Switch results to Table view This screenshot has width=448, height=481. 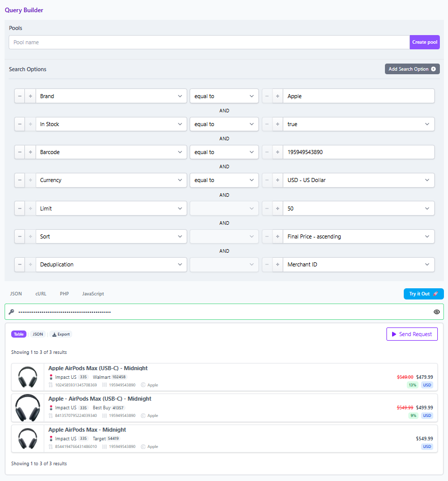click(19, 334)
